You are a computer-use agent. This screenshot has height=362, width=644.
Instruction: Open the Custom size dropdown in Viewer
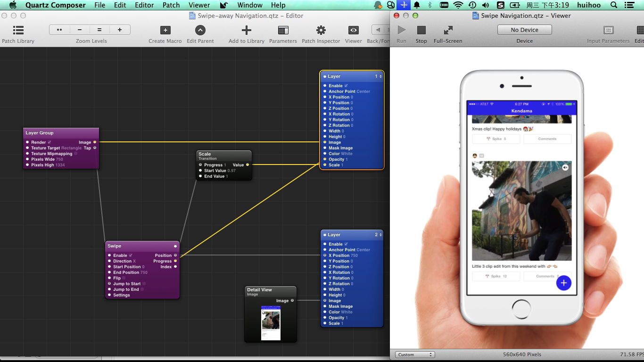414,354
